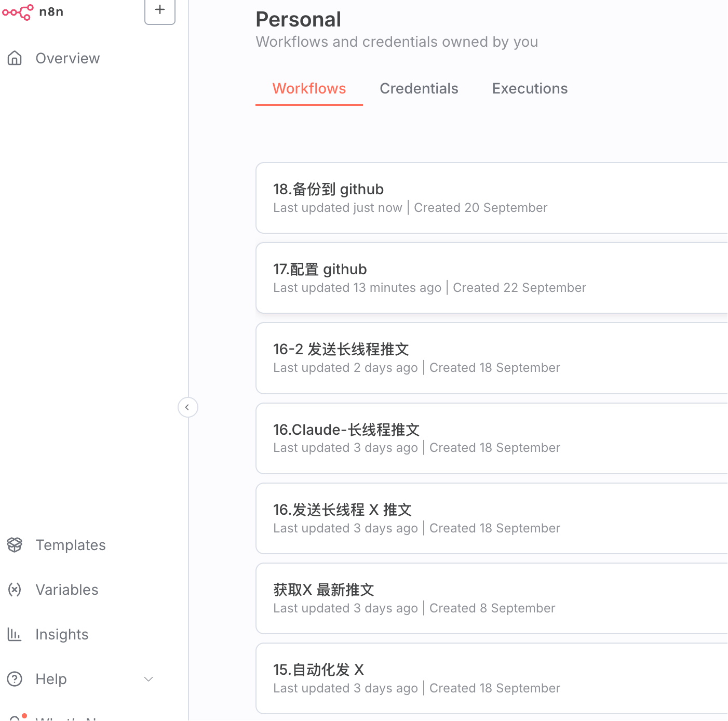The height and width of the screenshot is (721, 728).
Task: Click the plus button to create new
Action: tap(160, 10)
